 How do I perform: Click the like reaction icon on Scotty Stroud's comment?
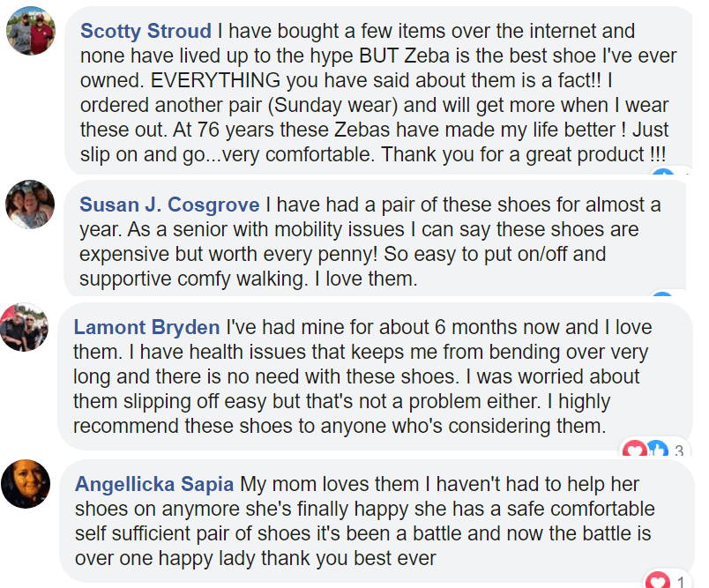click(663, 173)
